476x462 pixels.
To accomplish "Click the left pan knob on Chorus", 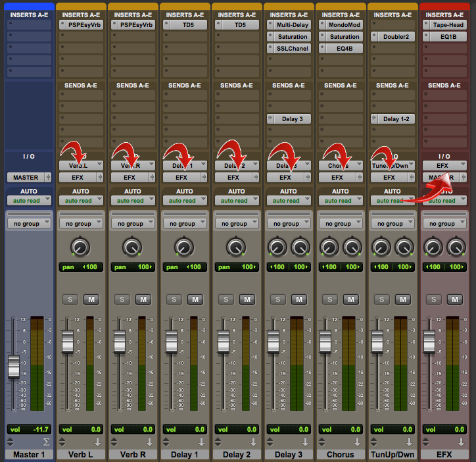I will click(x=328, y=247).
